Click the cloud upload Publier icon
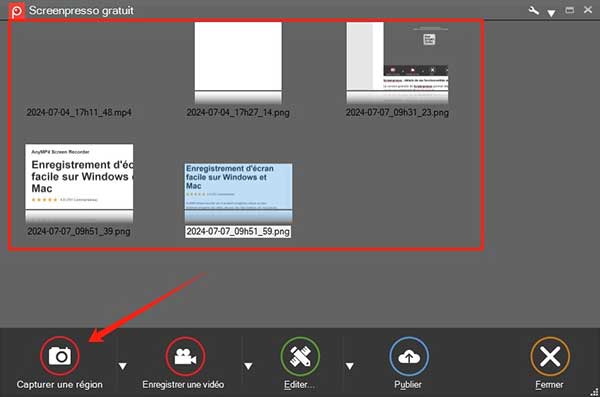This screenshot has width=600, height=397. coord(409,356)
